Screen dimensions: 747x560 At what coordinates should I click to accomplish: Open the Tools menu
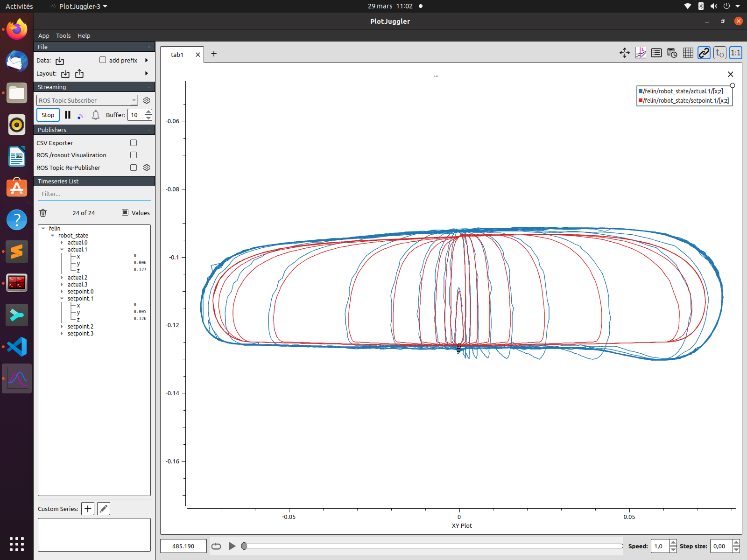[x=63, y=35]
